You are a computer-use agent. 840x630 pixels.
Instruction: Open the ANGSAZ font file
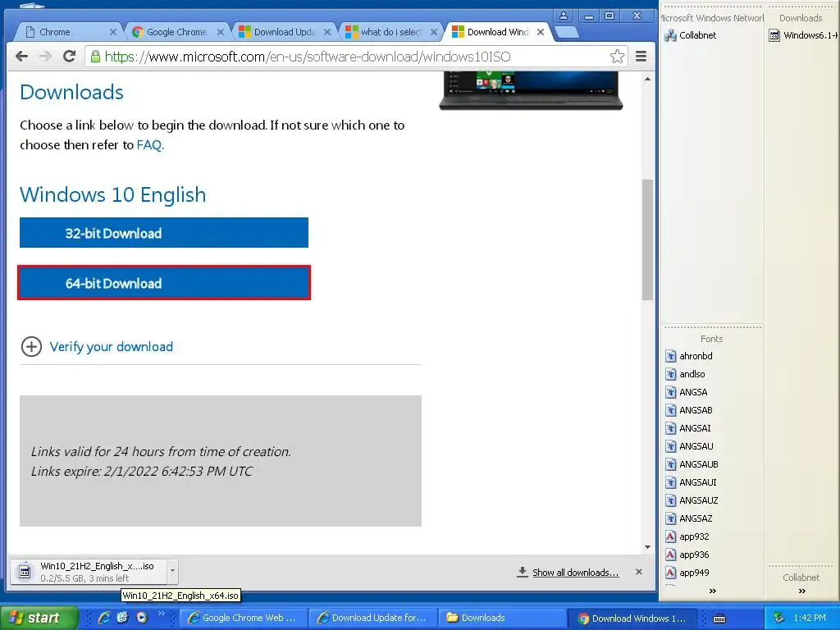pos(689,518)
